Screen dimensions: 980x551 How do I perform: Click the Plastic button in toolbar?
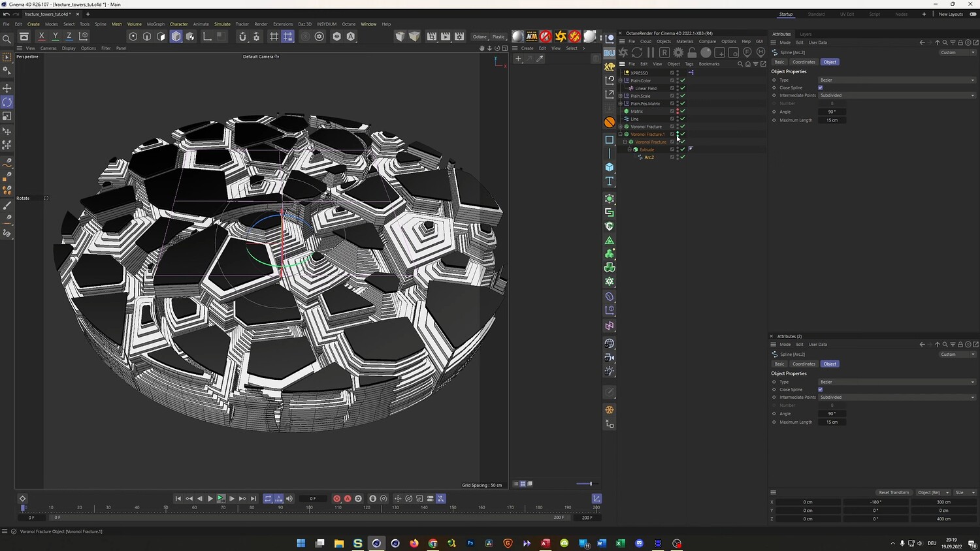pyautogui.click(x=498, y=37)
